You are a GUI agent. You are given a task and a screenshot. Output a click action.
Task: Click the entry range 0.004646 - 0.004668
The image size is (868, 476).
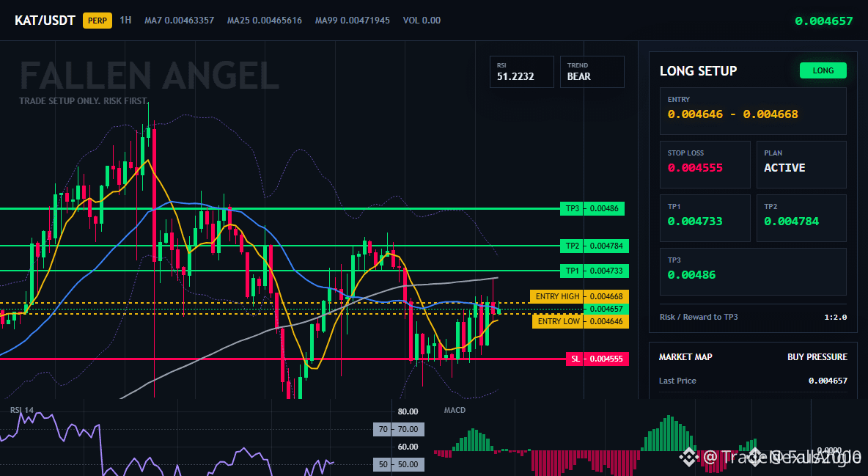tap(732, 114)
